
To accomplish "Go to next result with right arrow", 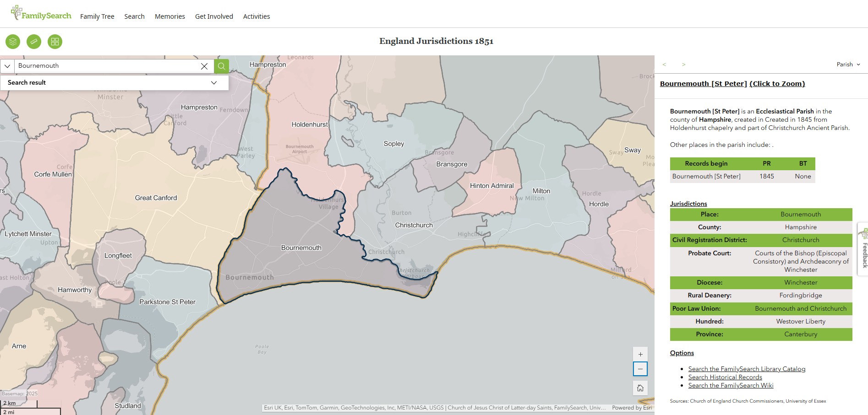I will tap(684, 65).
